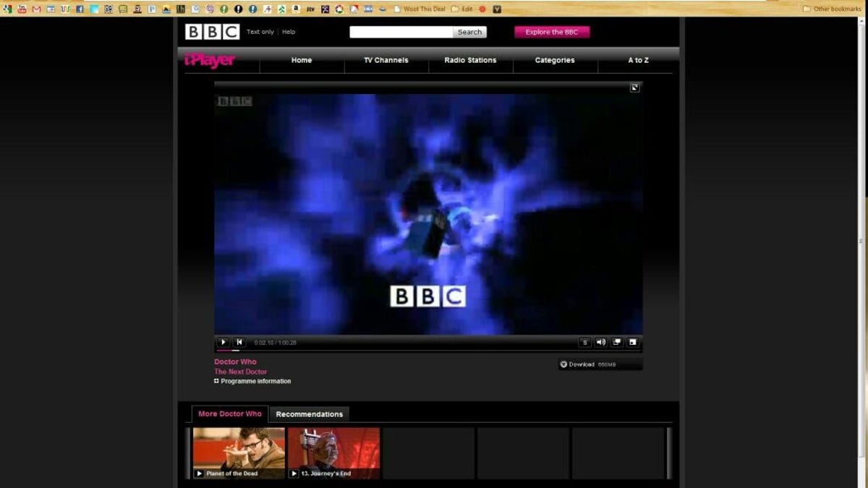Expand Programme information
868x488 pixels.
252,381
